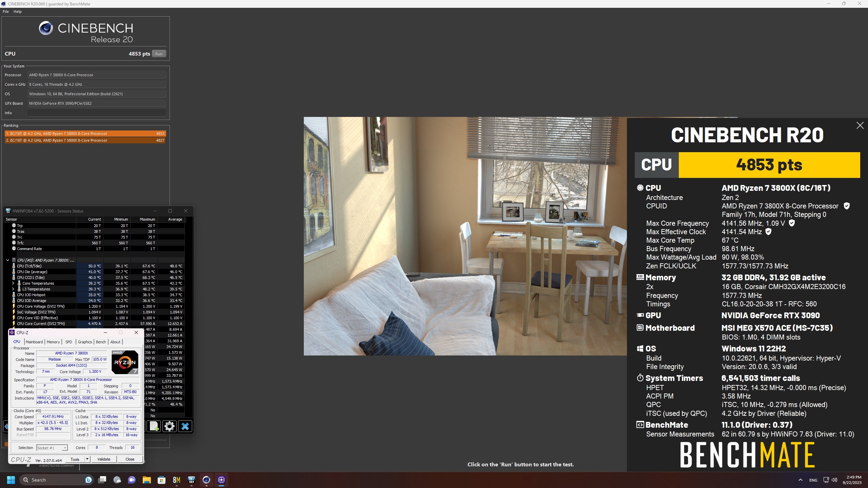Click shield icon beside CPUID in BenchMate
This screenshot has height=488, width=868.
[847, 206]
